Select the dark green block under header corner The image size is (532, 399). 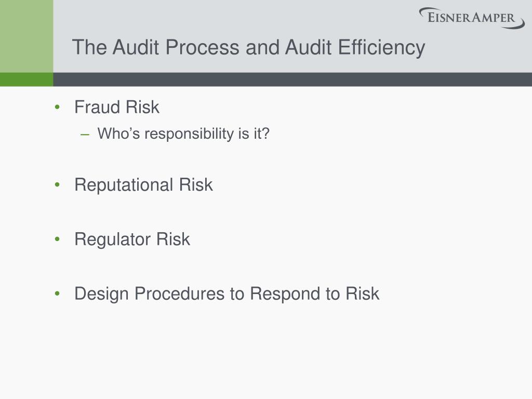26,79
